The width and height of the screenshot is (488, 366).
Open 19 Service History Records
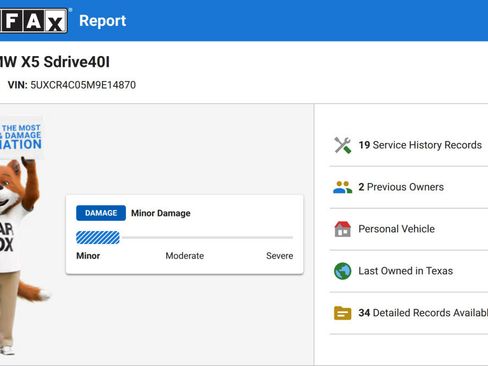[x=409, y=145]
